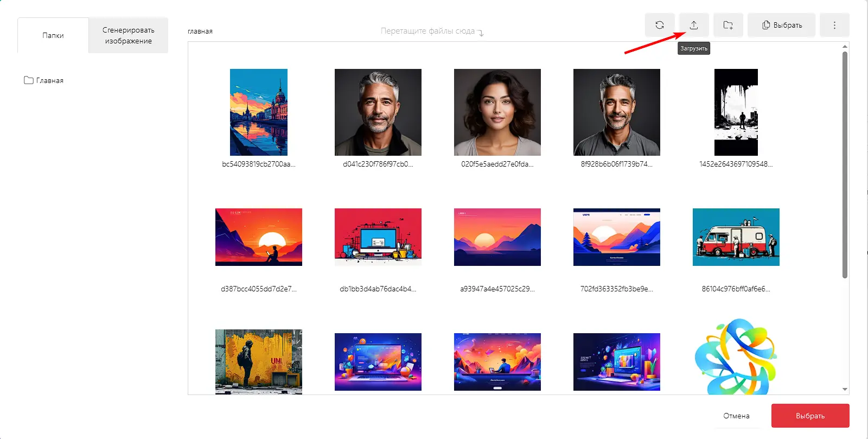Image resolution: width=868 pixels, height=439 pixels.
Task: Click file name bc54093819cb2700aa...
Action: (259, 164)
